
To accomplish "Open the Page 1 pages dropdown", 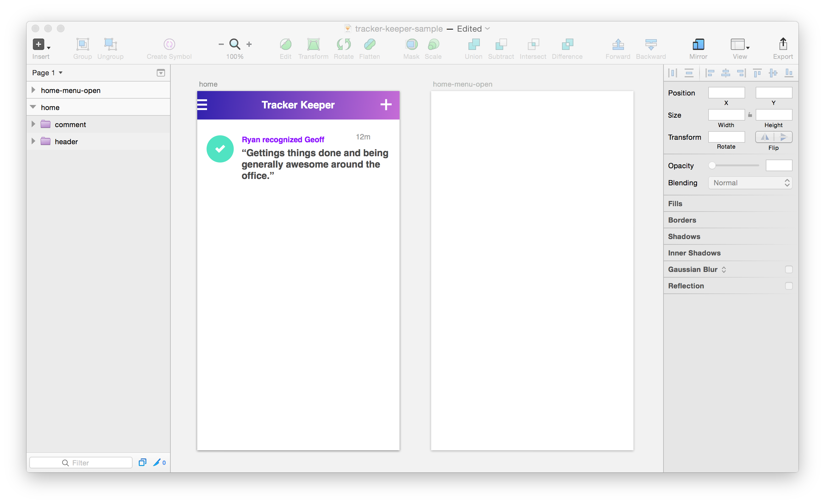I will tap(47, 73).
